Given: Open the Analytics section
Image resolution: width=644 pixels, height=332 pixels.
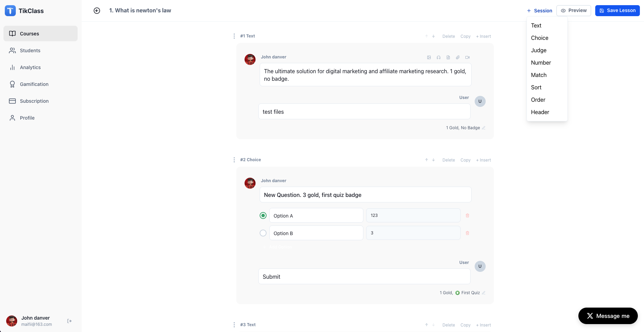Looking at the screenshot, I should [x=30, y=67].
